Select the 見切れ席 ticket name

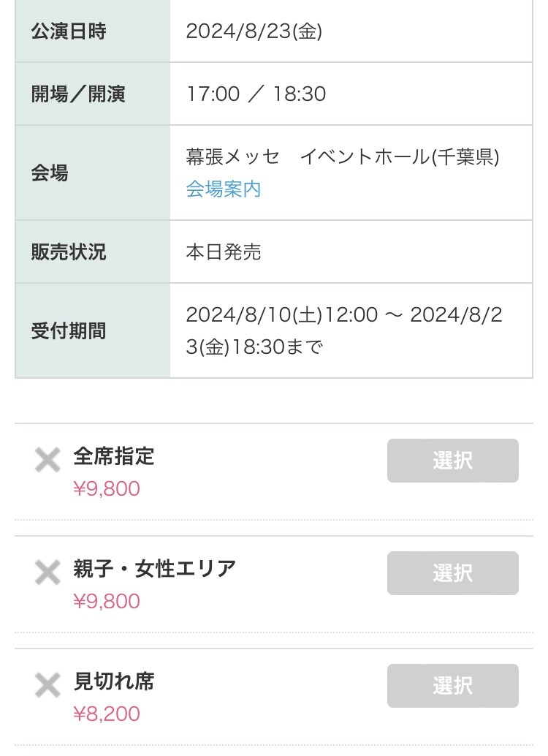pyautogui.click(x=114, y=681)
